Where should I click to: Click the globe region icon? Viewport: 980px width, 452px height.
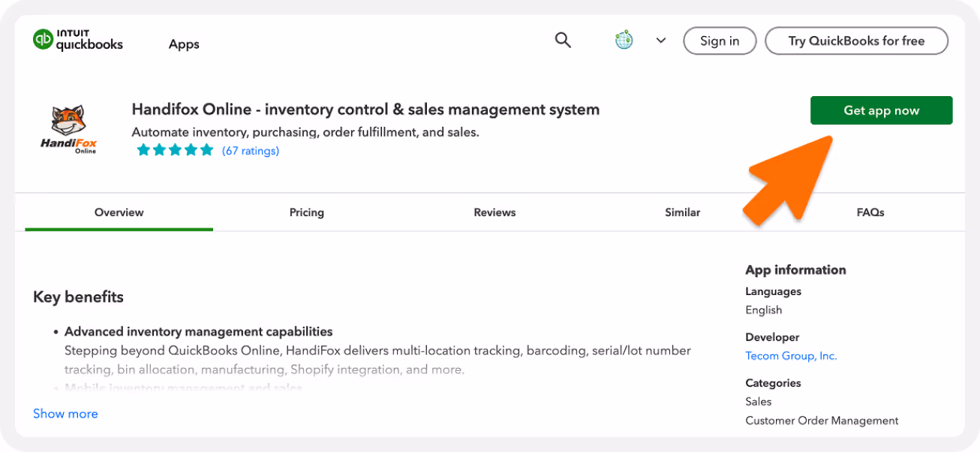[624, 41]
